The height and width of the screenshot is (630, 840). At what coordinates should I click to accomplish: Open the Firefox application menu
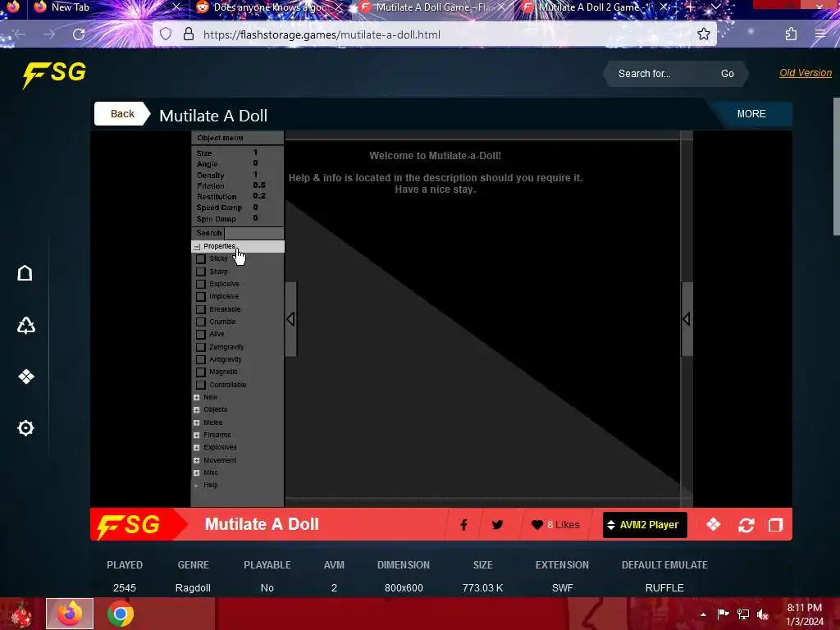pos(820,34)
